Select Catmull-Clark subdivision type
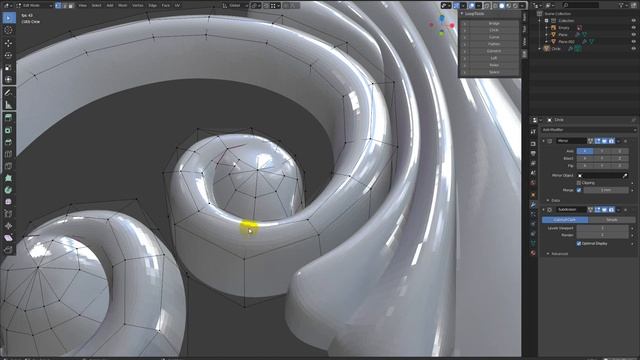 [x=565, y=220]
